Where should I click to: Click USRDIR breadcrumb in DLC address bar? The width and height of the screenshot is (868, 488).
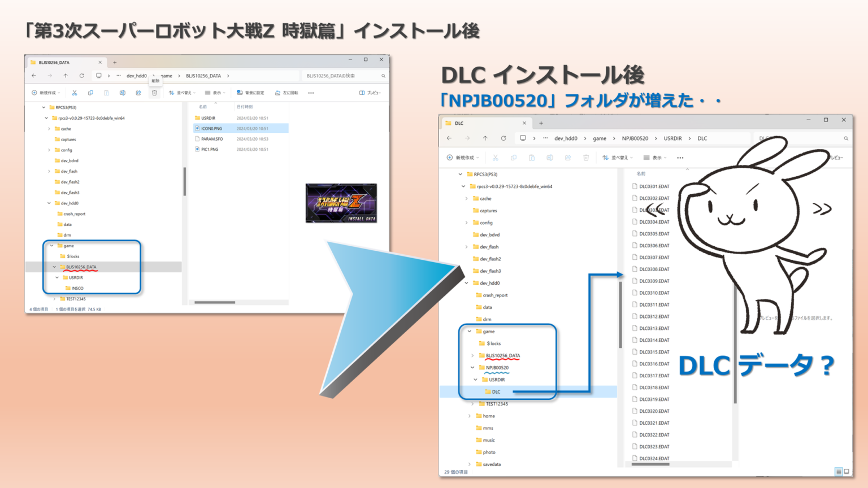(x=672, y=138)
